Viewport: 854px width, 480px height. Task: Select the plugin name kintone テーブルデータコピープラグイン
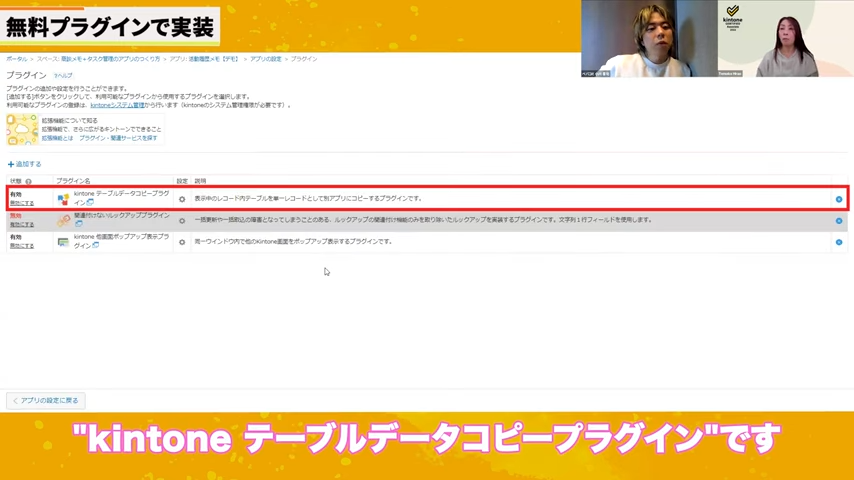pyautogui.click(x=121, y=198)
